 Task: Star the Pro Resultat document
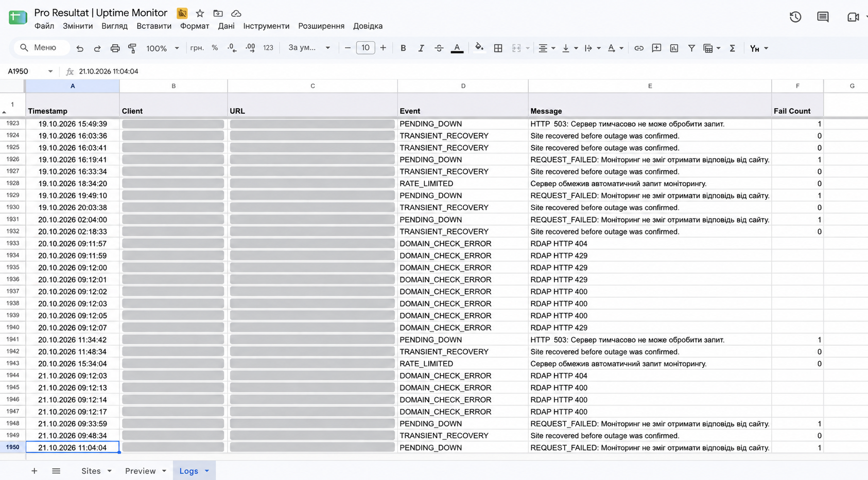(200, 13)
